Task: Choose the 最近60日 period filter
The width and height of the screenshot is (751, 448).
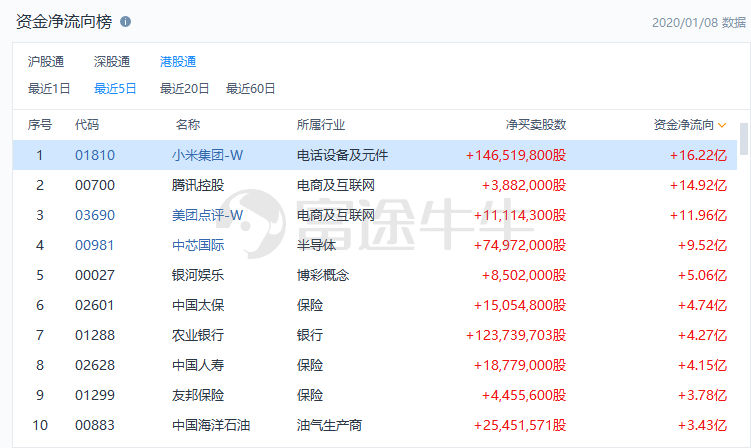Action: (x=250, y=89)
